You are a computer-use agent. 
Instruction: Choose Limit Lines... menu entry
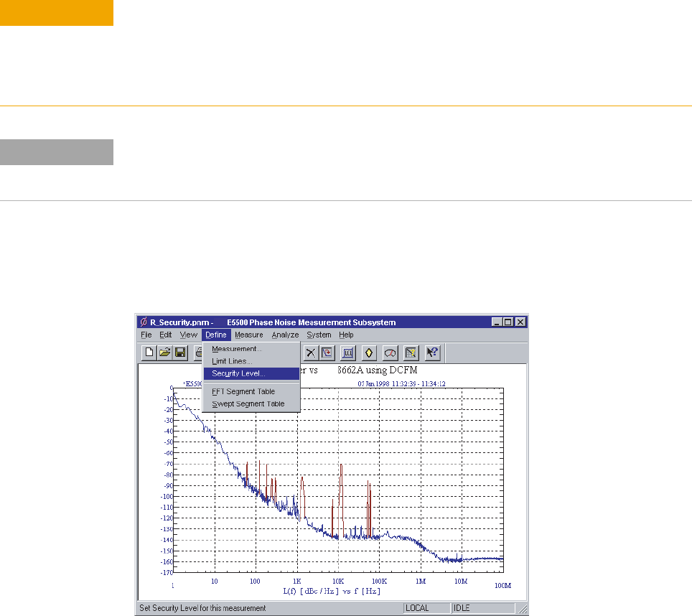[x=251, y=361]
